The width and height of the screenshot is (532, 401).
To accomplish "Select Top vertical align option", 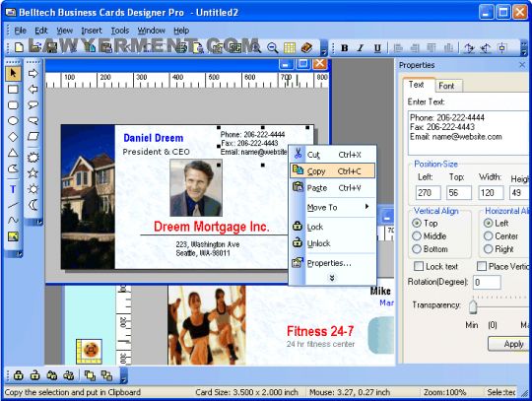I will pyautogui.click(x=417, y=224).
